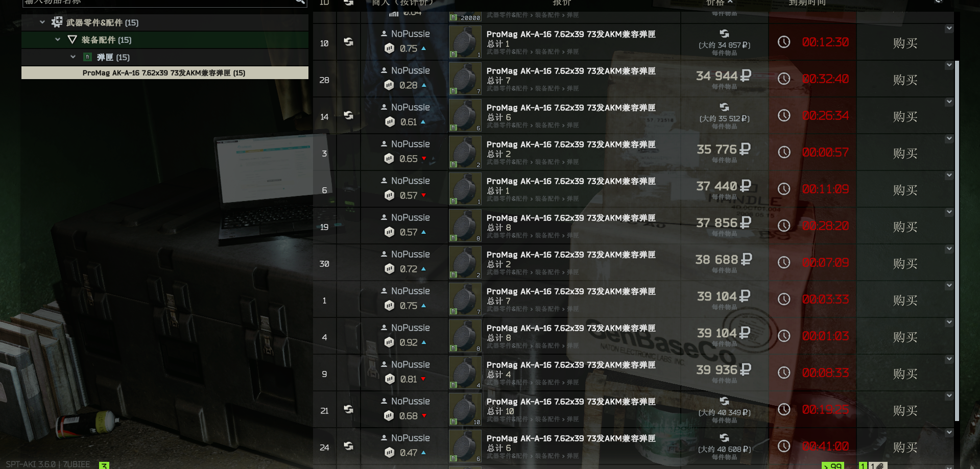Buy the offer priced 38 688 rubles

(905, 263)
